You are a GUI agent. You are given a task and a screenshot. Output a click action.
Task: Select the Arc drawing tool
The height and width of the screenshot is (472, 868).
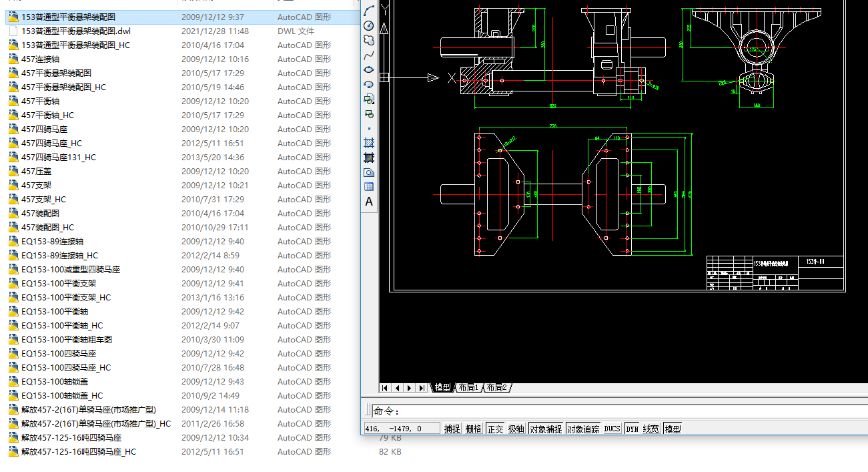[x=369, y=11]
